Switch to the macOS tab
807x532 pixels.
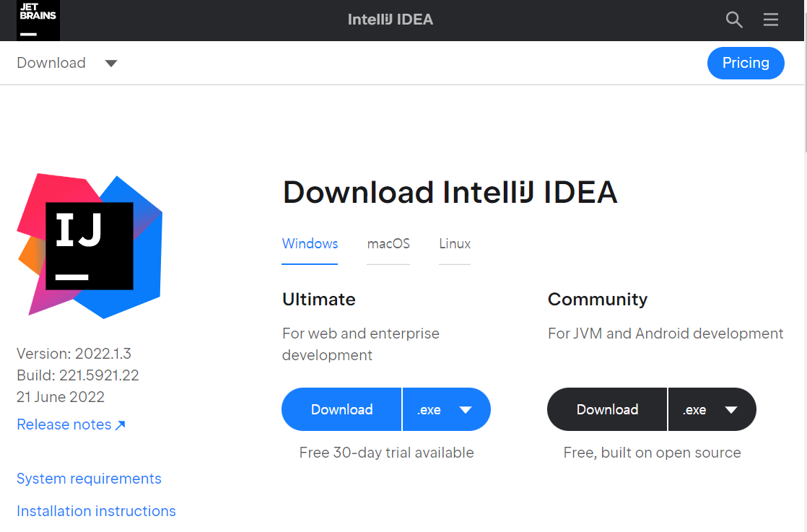coord(388,244)
